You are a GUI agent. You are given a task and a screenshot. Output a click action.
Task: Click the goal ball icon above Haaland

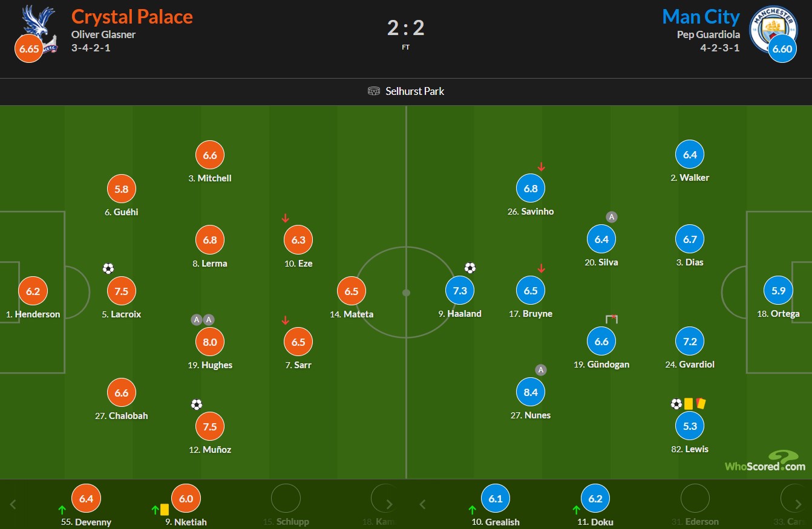tap(470, 268)
